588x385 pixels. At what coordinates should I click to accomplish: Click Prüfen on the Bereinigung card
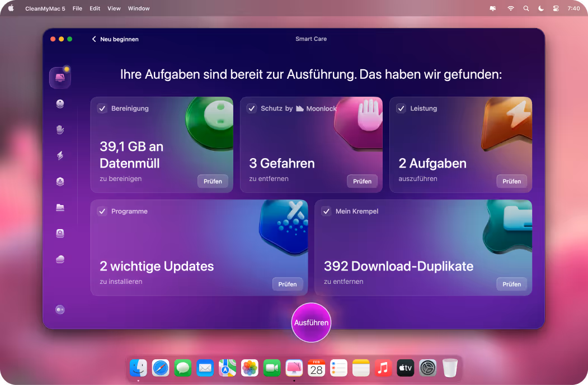213,181
